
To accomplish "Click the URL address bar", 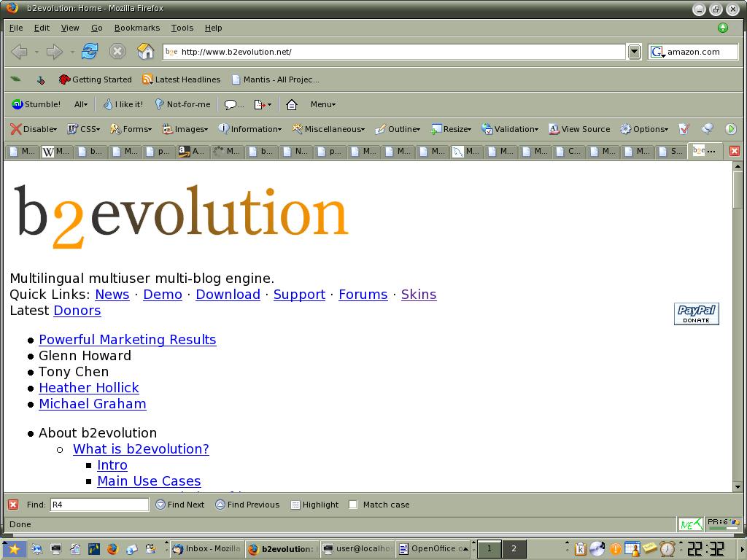I will (394, 52).
